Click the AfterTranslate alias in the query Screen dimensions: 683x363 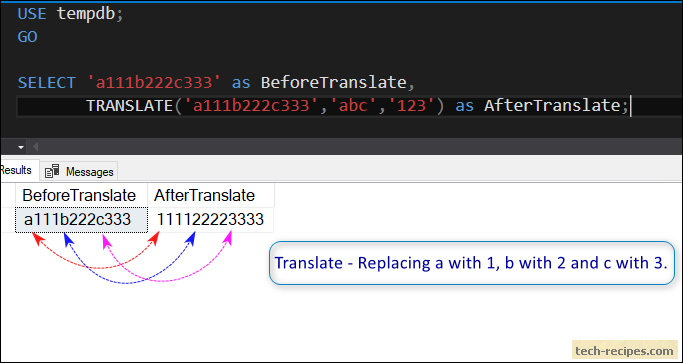552,105
